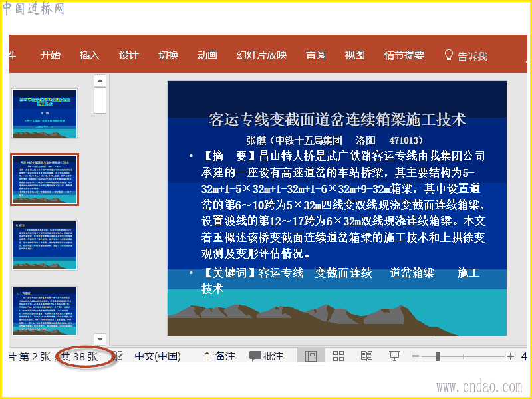
Task: Click the 中文(中国) language indicator
Action: pyautogui.click(x=158, y=356)
